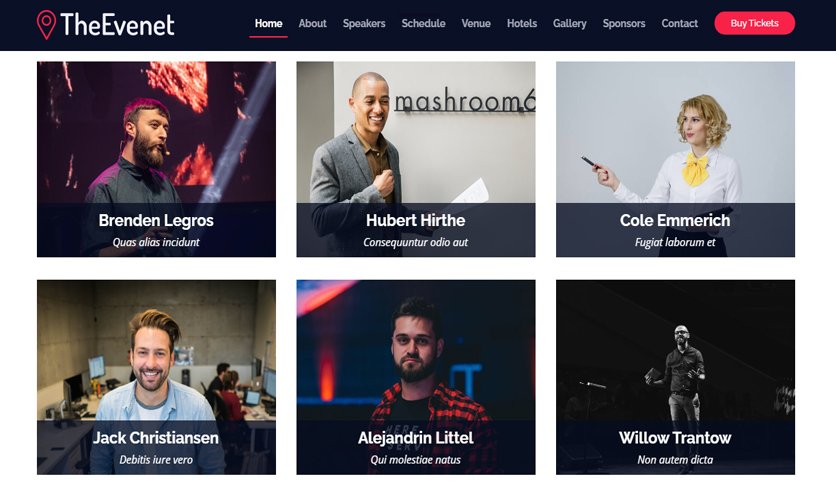Open the Speakers section
The height and width of the screenshot is (484, 836).
click(364, 23)
